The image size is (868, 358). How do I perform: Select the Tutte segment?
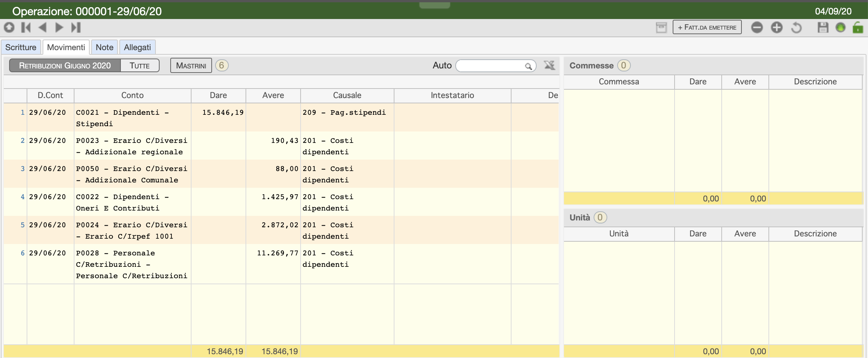[x=139, y=65]
